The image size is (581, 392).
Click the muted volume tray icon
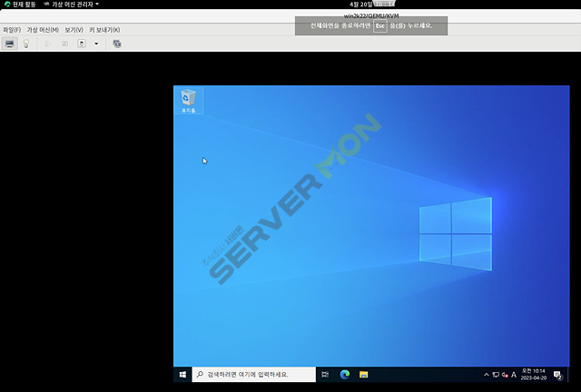coord(505,375)
